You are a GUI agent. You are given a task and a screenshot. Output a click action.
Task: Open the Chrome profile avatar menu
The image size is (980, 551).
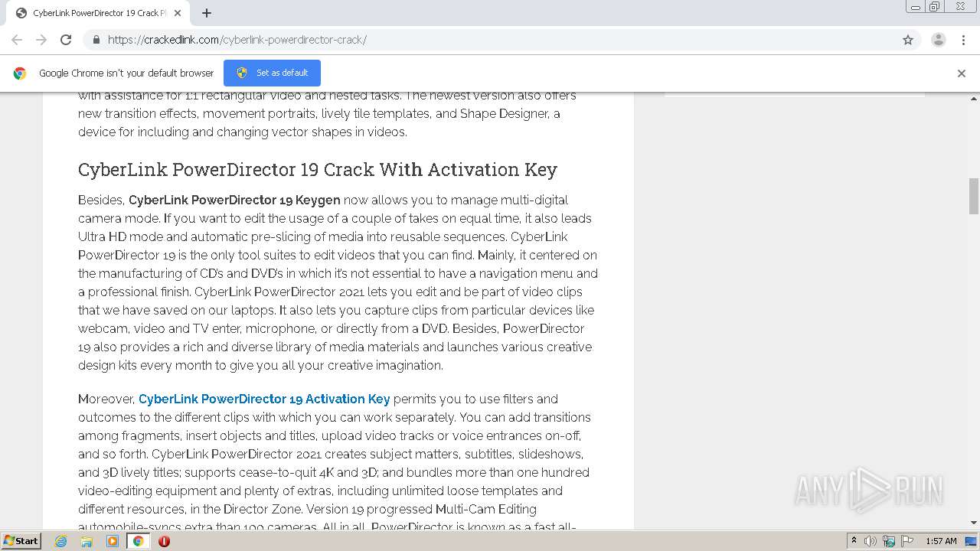click(939, 40)
